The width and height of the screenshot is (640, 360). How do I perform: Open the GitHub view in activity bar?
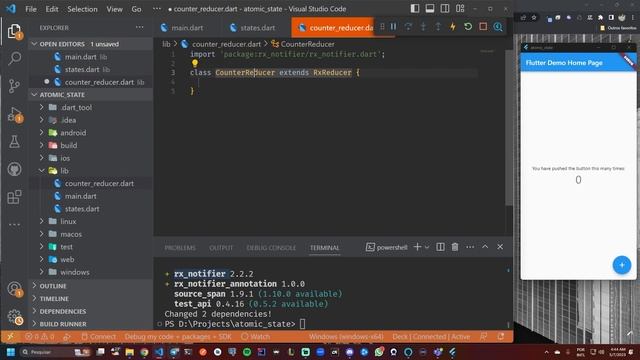click(x=14, y=169)
